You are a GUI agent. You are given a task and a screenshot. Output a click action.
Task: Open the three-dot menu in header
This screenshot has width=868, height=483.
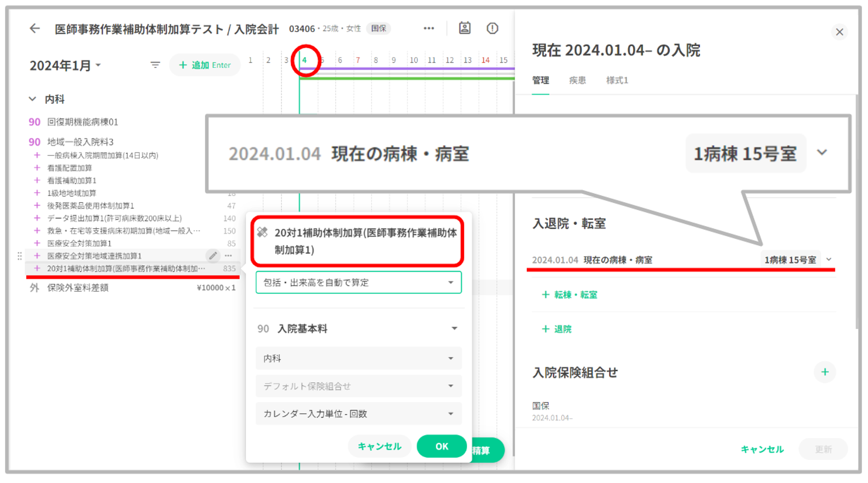click(x=428, y=29)
